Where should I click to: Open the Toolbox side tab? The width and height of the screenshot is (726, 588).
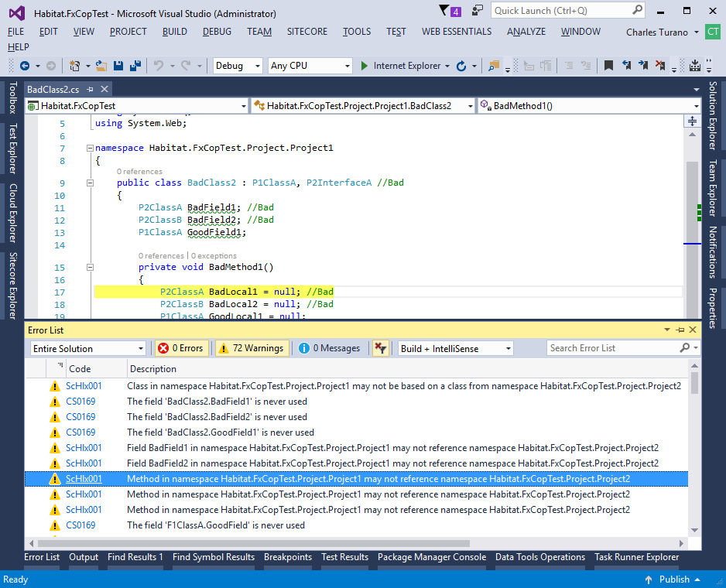click(13, 97)
